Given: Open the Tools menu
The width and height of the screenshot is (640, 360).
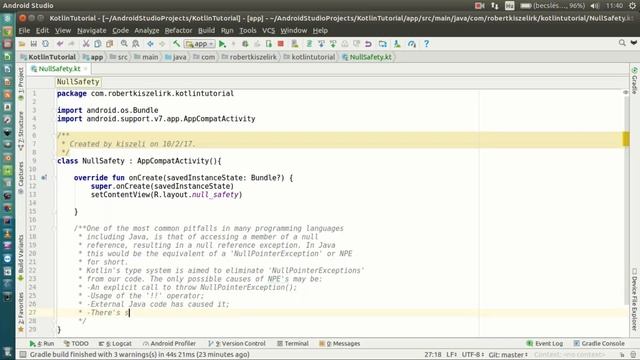Looking at the screenshot, I should tap(247, 31).
